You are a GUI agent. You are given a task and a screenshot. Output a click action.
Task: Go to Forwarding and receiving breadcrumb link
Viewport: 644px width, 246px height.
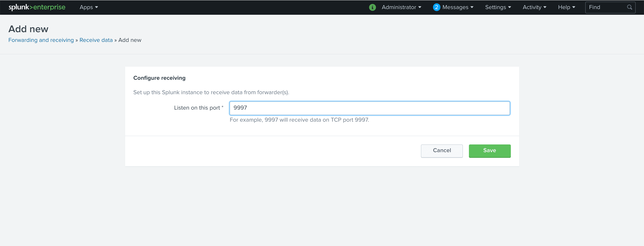[x=41, y=40]
